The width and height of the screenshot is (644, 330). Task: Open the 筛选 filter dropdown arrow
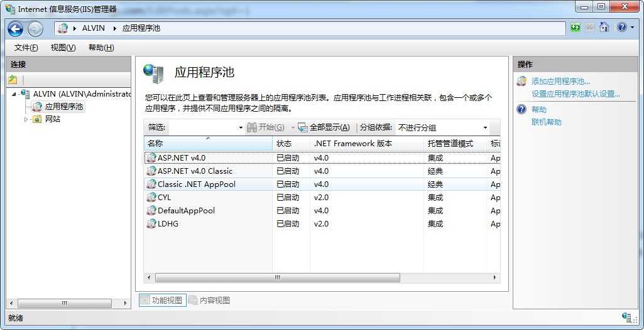click(241, 128)
